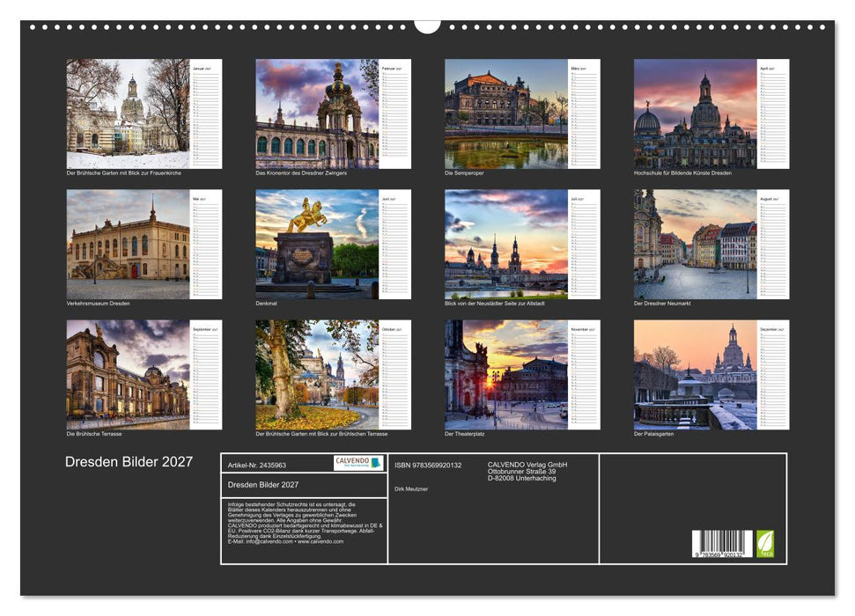Click the caption 'Denkmal'
This screenshot has width=855, height=616.
click(266, 303)
